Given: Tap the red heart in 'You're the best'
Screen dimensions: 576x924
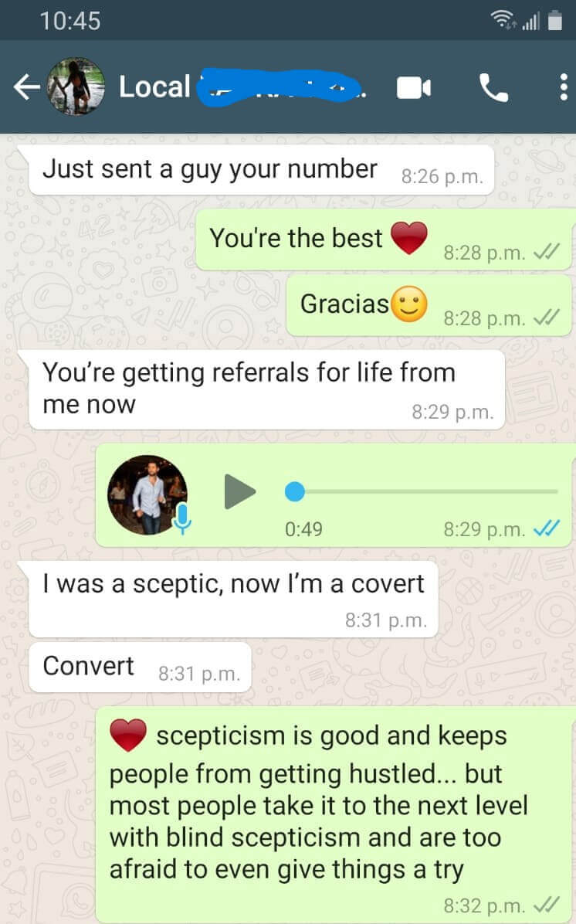Looking at the screenshot, I should (409, 238).
